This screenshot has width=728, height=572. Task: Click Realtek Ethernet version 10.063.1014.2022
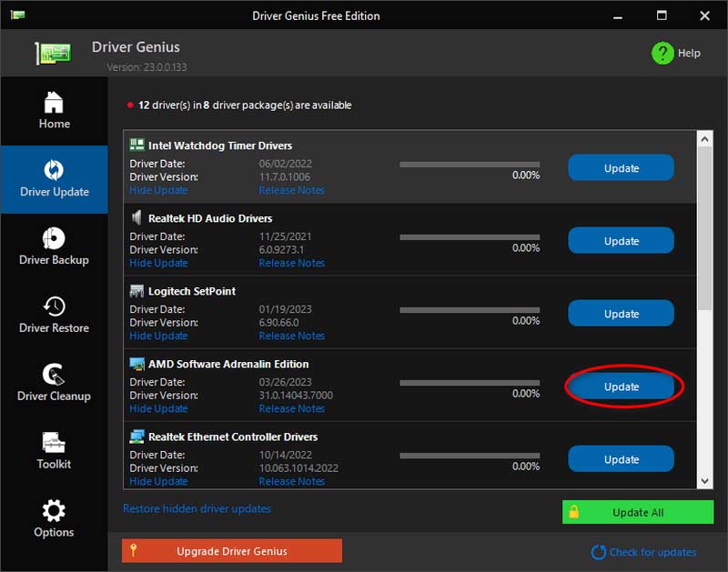pyautogui.click(x=298, y=468)
